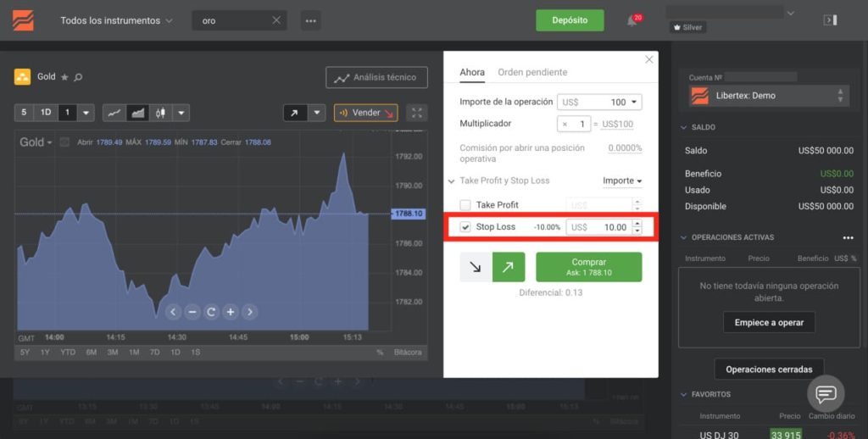The image size is (868, 439).
Task: Collapse the FAVORITOS section
Action: [x=684, y=395]
